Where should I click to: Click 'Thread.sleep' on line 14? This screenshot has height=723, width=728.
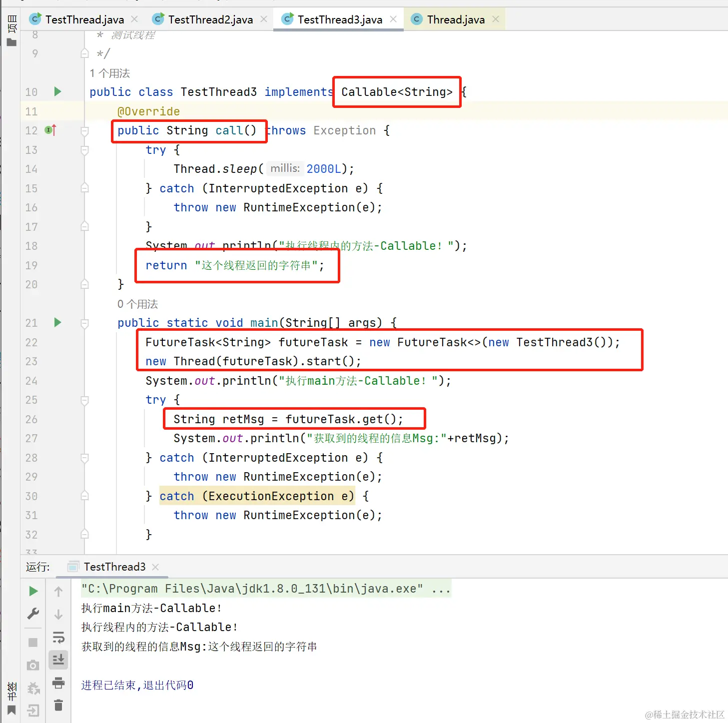point(215,169)
